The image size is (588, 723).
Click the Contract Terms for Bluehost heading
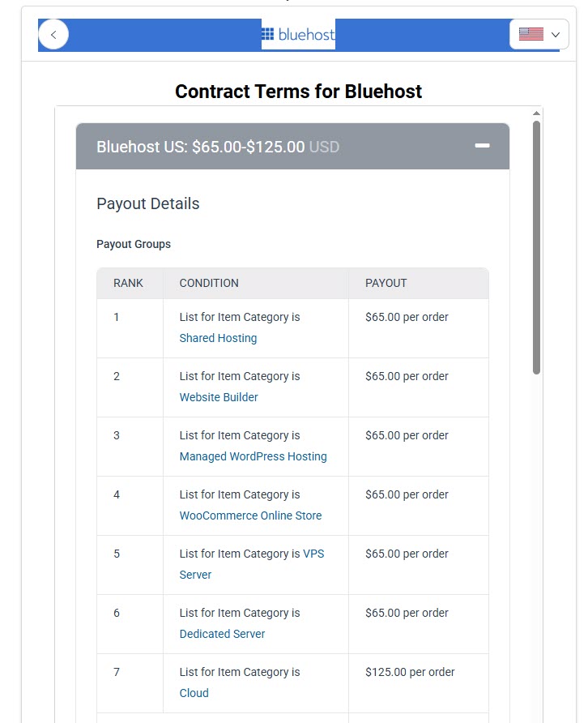[x=298, y=91]
